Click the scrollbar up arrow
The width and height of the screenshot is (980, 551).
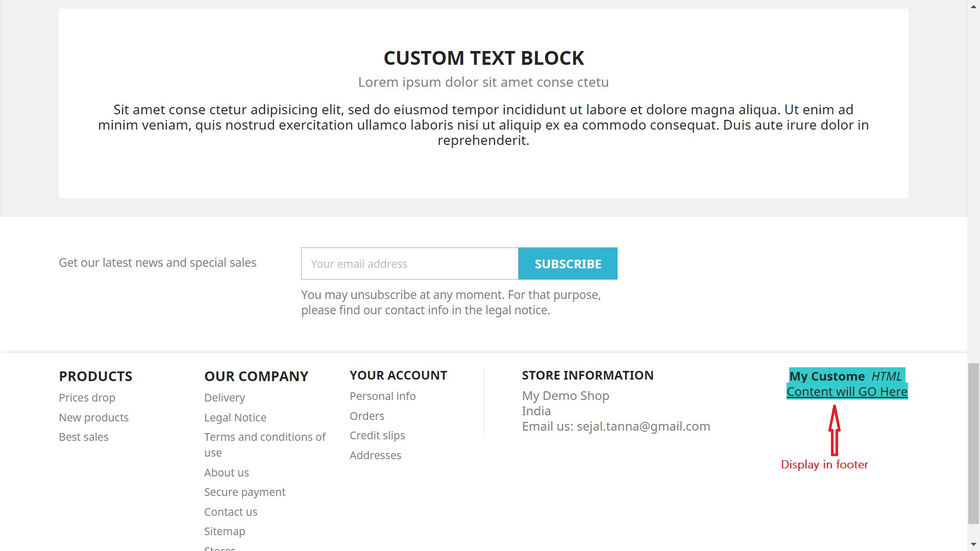[974, 6]
